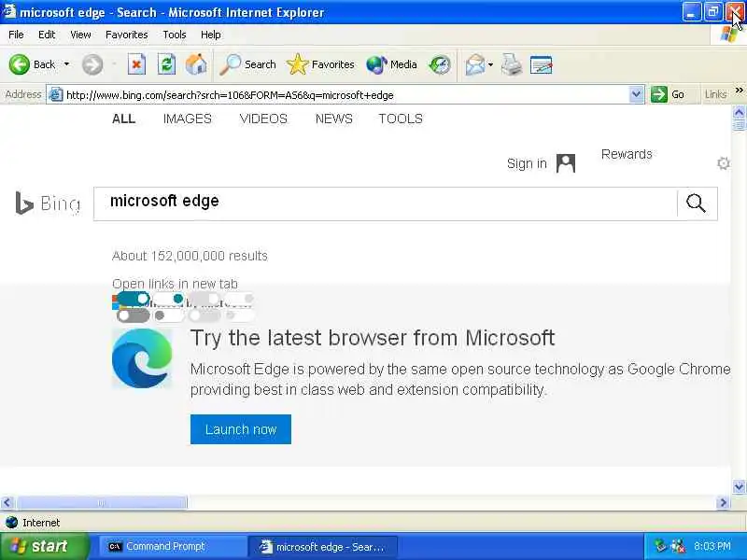The width and height of the screenshot is (747, 560).
Task: Click the address bar URL field
Action: pos(345,95)
